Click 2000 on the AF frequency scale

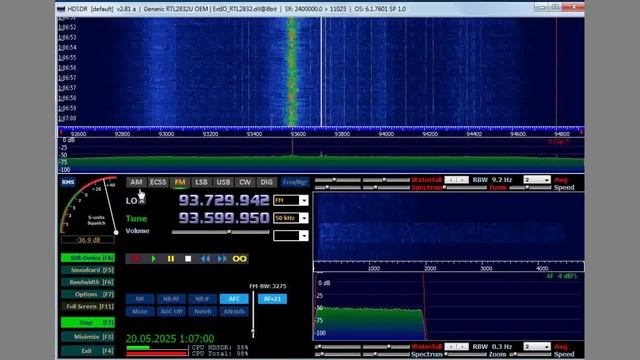point(430,268)
